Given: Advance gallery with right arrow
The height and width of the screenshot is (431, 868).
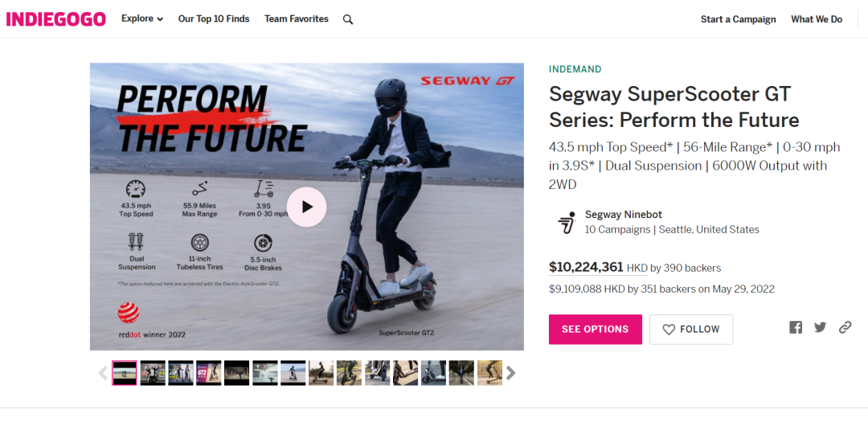Looking at the screenshot, I should (x=511, y=373).
